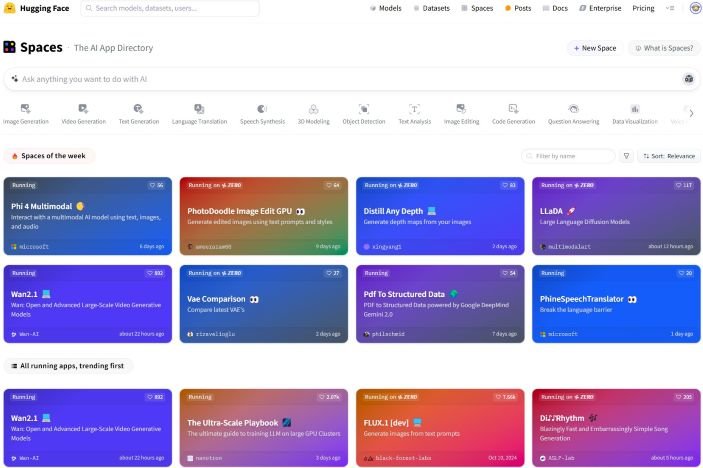
Task: Open Docs in top navigation
Action: tap(555, 8)
